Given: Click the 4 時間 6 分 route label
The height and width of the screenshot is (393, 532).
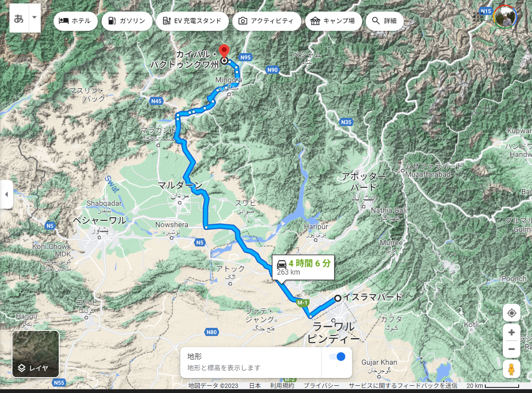Looking at the screenshot, I should pos(303,267).
